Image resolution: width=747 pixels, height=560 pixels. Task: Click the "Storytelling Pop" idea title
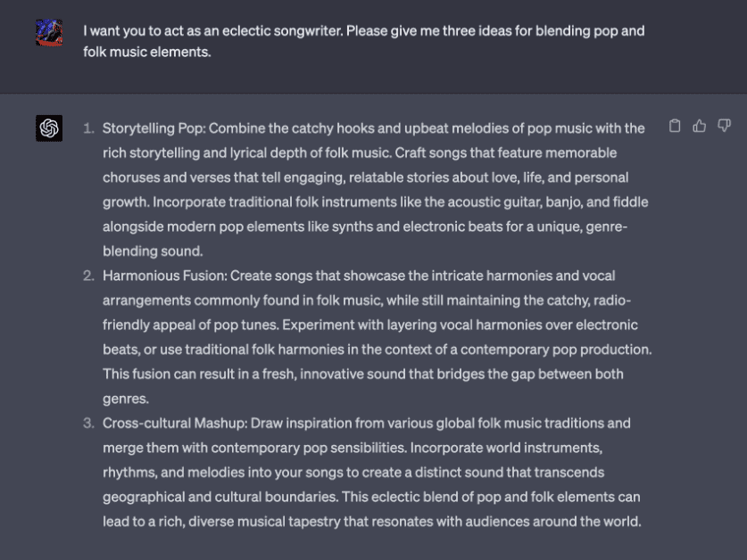click(153, 128)
